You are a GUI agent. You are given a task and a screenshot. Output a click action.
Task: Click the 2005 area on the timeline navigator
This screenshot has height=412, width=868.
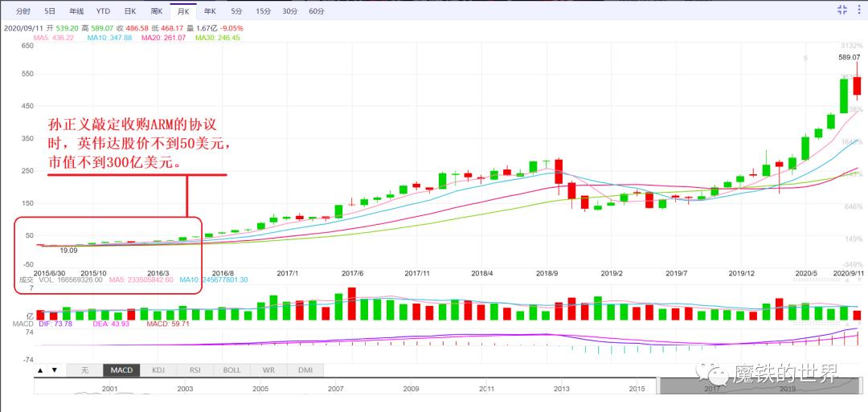point(260,389)
